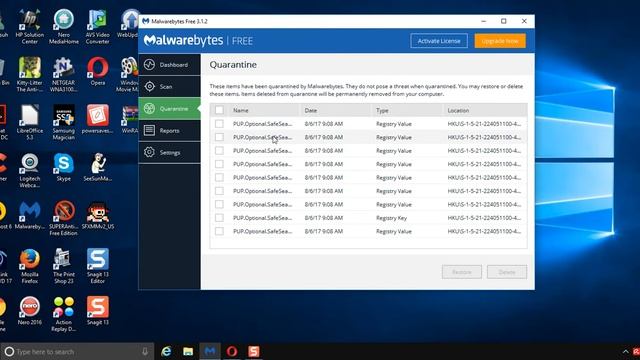640x360 pixels.
Task: Open File Explorer from taskbar
Action: point(188,351)
